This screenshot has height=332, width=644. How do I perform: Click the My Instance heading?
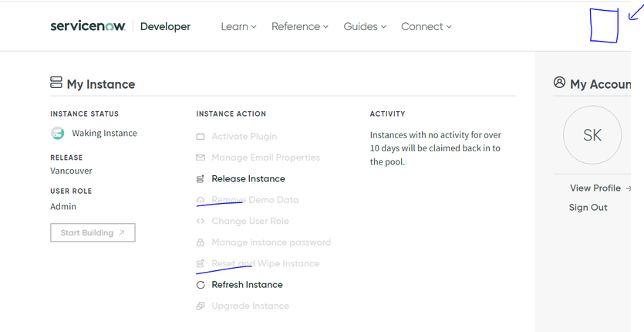101,84
